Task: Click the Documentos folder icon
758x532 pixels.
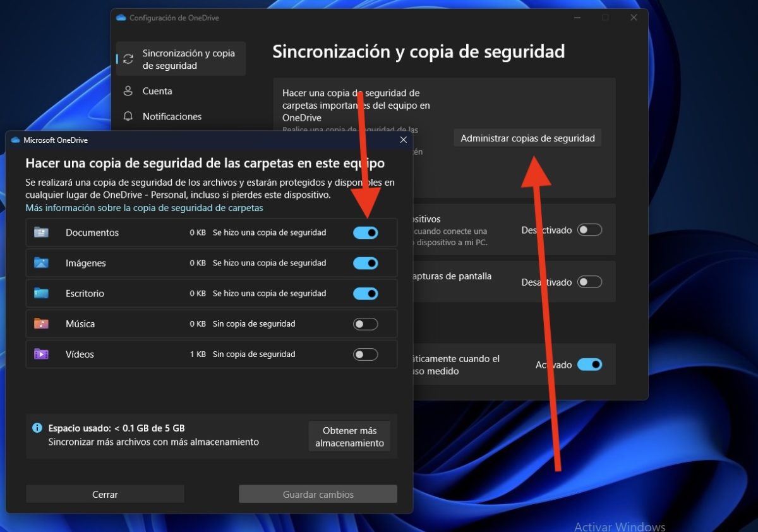Action: coord(40,233)
